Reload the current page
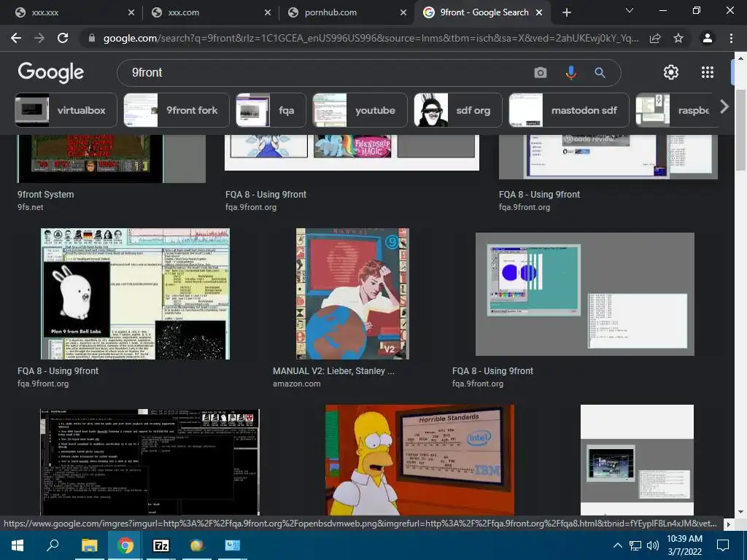This screenshot has width=747, height=560. click(x=63, y=38)
